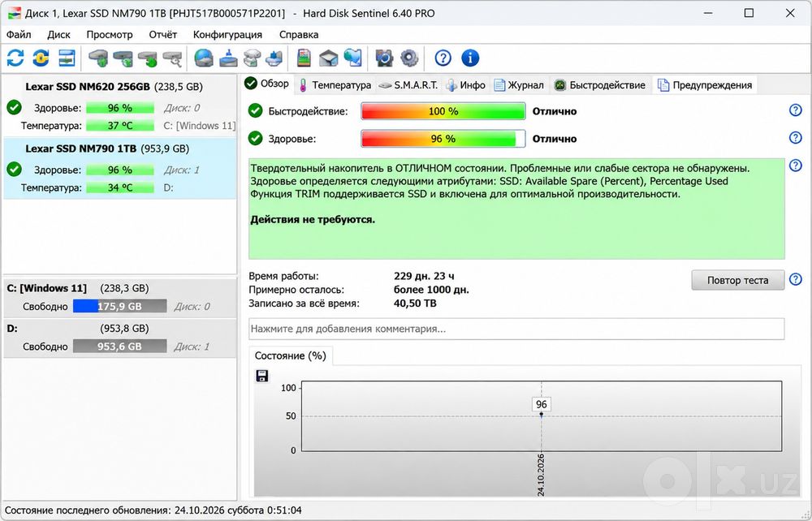
Task: Open the Диск menu
Action: tap(58, 35)
